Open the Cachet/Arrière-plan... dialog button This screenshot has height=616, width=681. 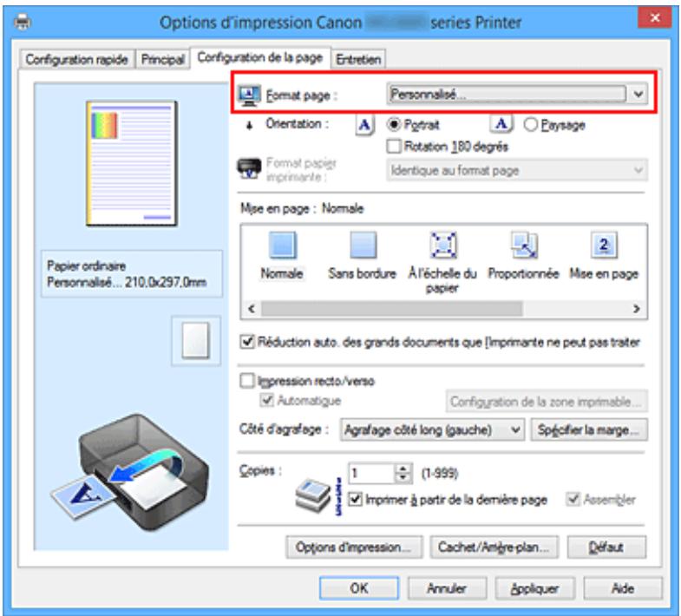coord(494,547)
